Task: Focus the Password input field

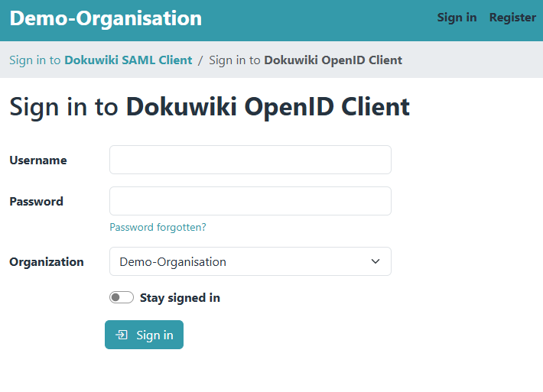Action: [250, 201]
